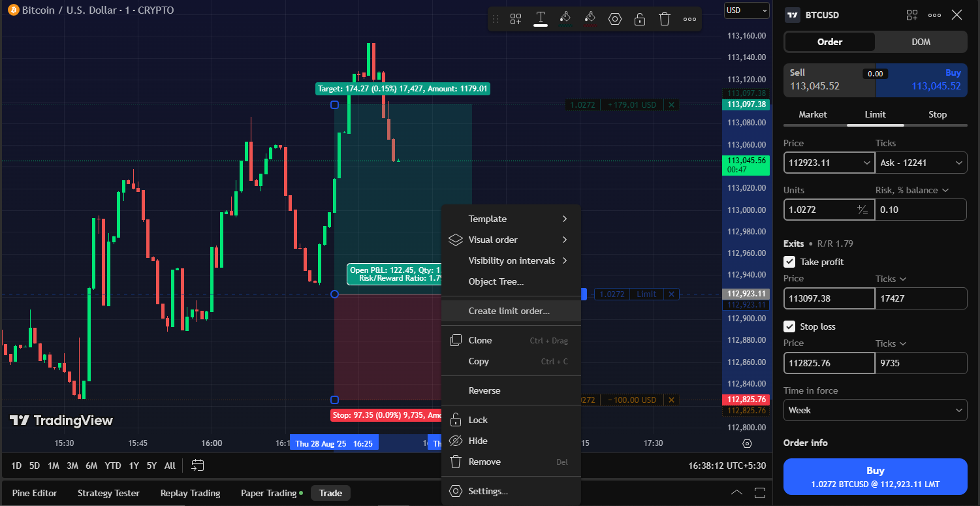Screen dimensions: 980x506
Task: Open the more options ellipsis on the drawing toolbar
Action: pos(689,18)
